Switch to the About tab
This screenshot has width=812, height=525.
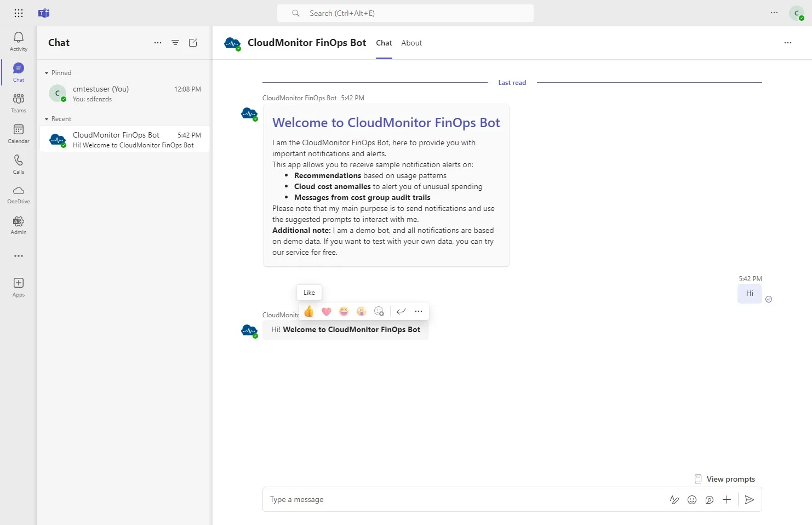tap(411, 43)
